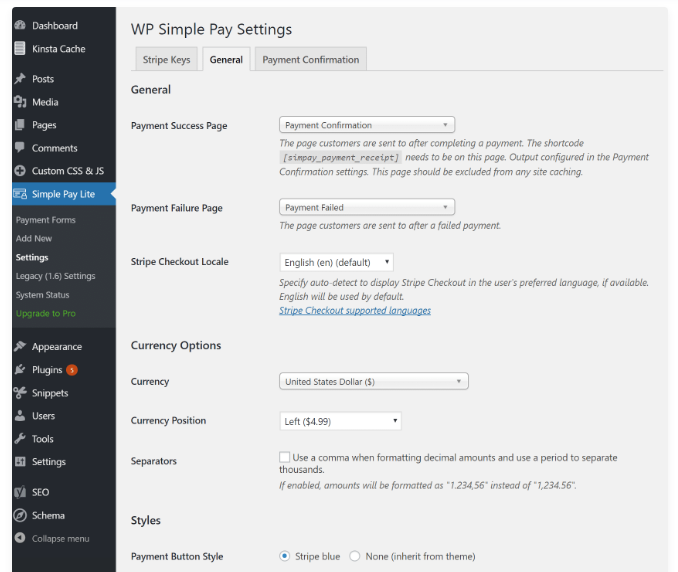The height and width of the screenshot is (572, 678).
Task: Switch to the Stripe Keys tab
Action: (x=166, y=59)
